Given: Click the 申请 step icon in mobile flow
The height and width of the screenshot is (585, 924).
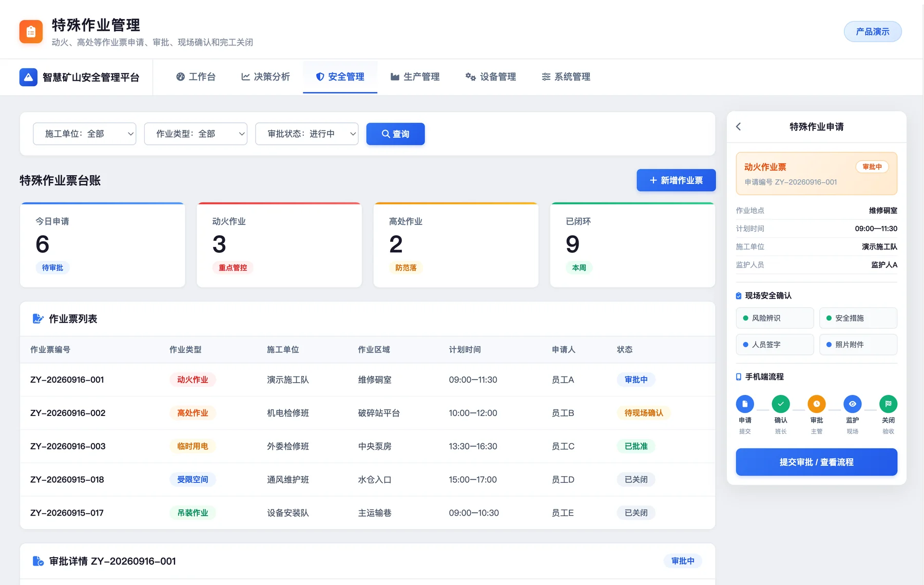Looking at the screenshot, I should (745, 404).
